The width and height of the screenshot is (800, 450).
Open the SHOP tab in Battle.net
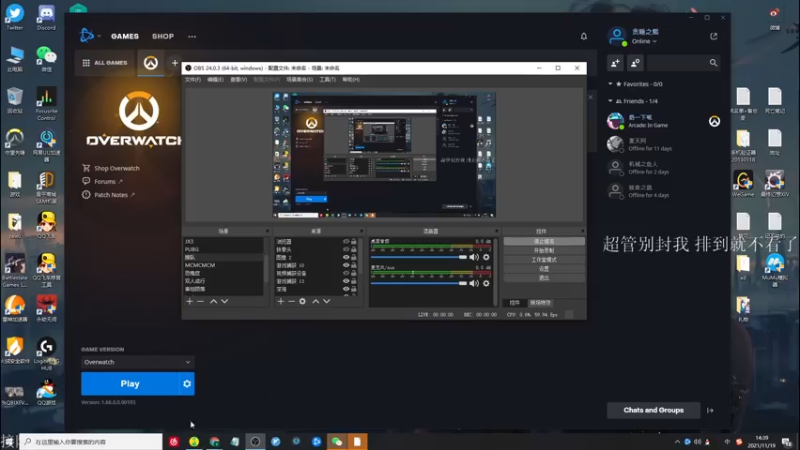point(163,36)
